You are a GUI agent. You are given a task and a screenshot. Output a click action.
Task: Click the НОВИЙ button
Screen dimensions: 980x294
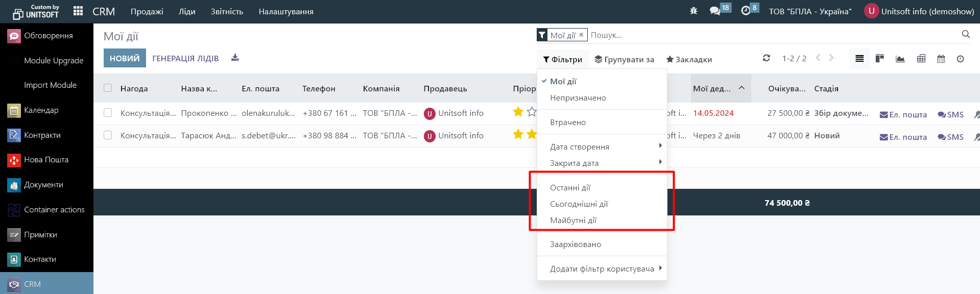125,58
